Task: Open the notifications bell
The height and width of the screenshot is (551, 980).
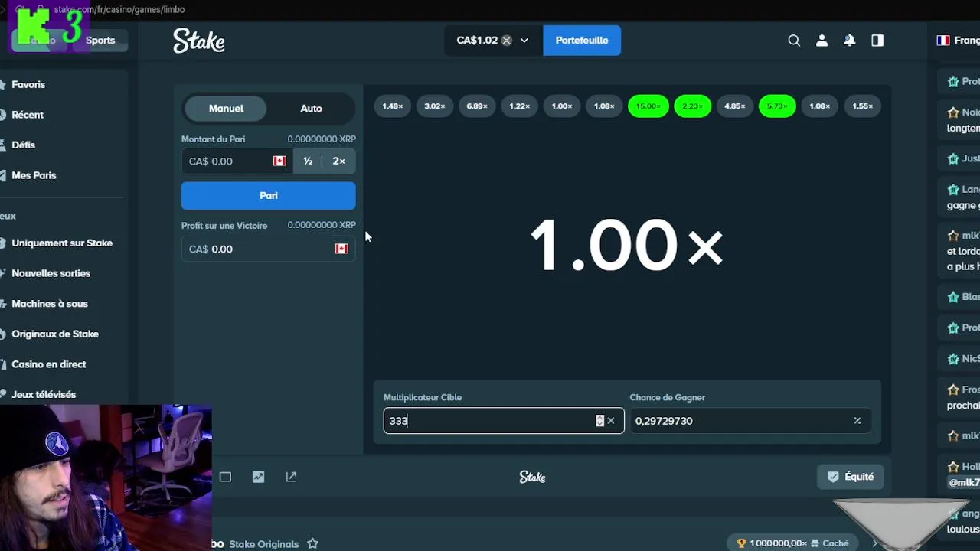Action: coord(850,41)
